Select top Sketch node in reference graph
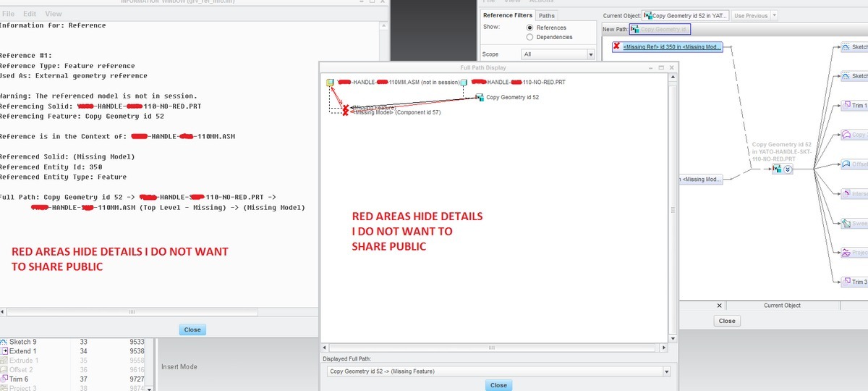 (854, 47)
